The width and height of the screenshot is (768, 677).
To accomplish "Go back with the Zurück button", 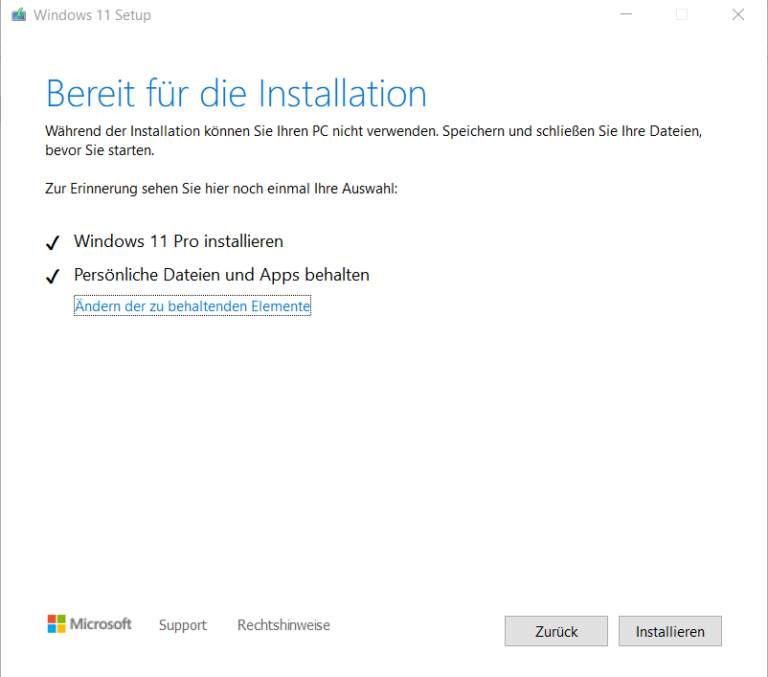I will 556,631.
